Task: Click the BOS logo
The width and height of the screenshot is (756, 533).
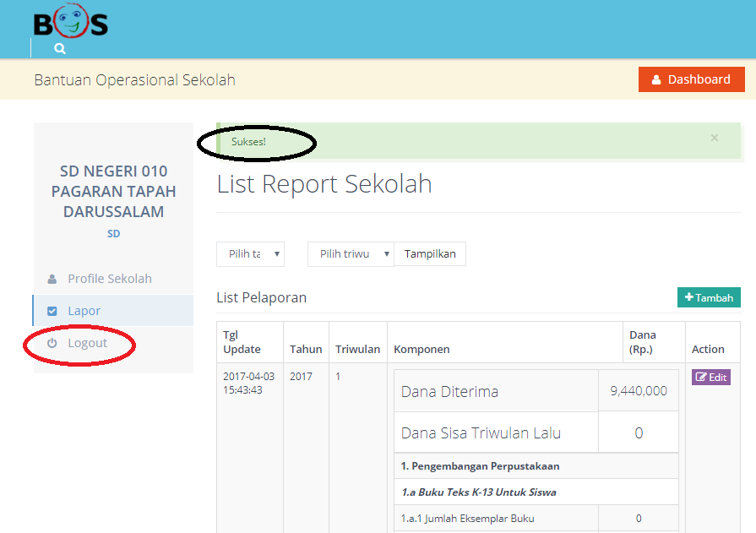Action: tap(71, 24)
